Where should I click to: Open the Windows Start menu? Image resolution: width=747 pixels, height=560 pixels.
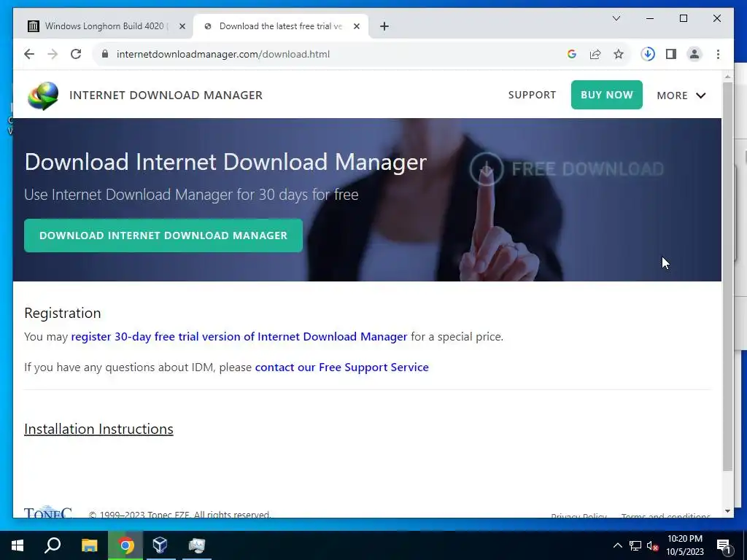[18, 545]
